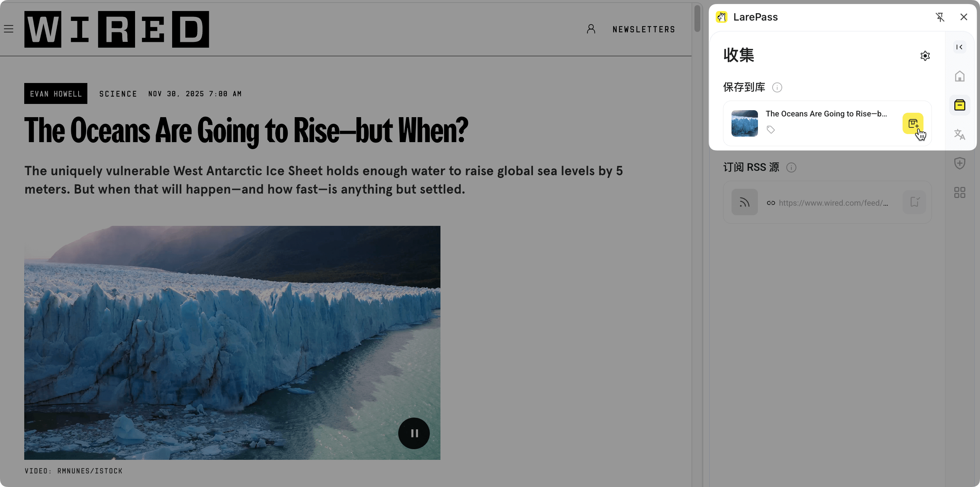Toggle the pin LarePass panel icon
The height and width of the screenshot is (487, 980).
[940, 17]
